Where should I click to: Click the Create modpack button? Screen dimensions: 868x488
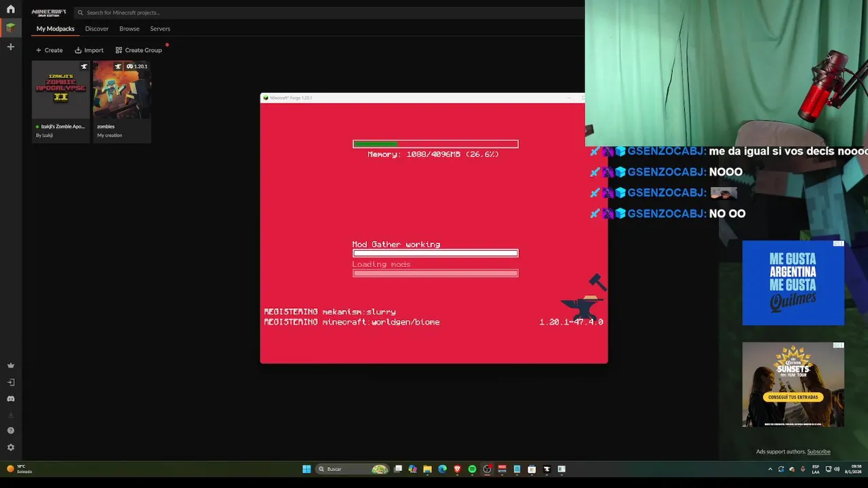click(x=49, y=50)
